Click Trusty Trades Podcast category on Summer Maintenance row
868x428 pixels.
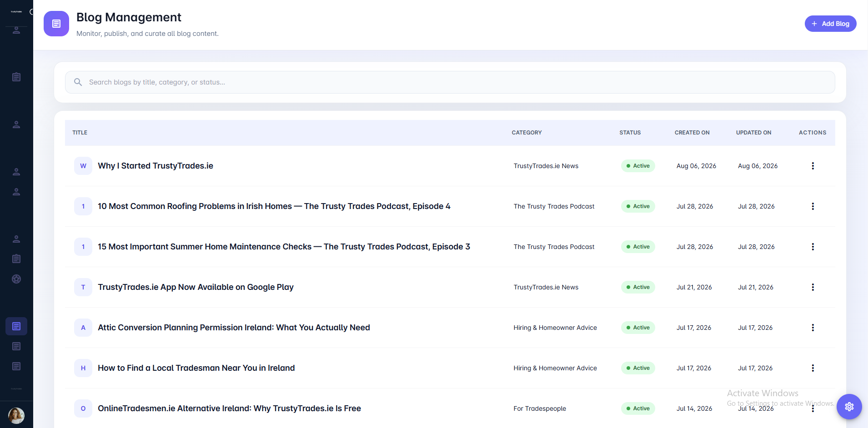pyautogui.click(x=554, y=247)
